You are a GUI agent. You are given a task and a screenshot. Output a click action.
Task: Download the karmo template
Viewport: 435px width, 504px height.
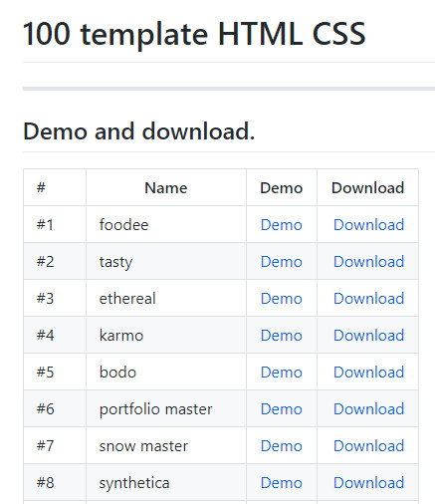pos(368,336)
